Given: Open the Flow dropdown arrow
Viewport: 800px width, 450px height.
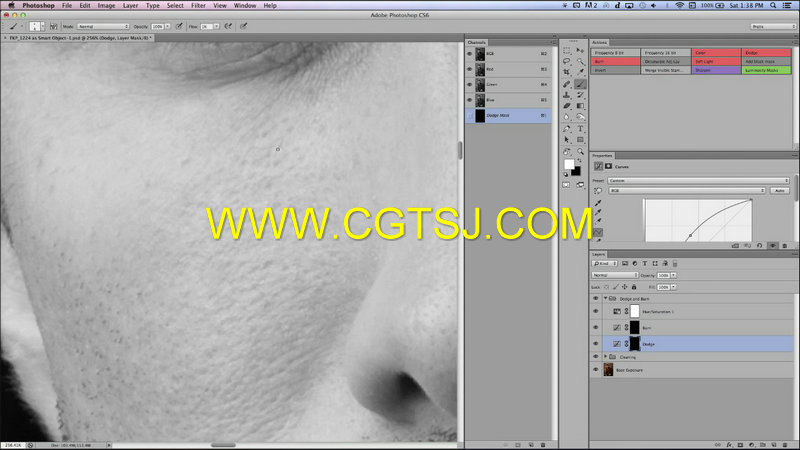Looking at the screenshot, I should (217, 26).
